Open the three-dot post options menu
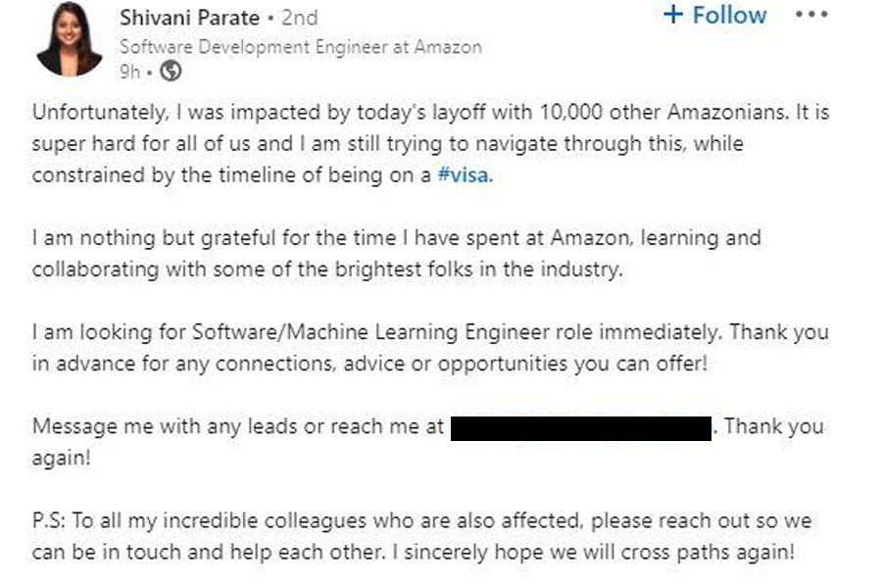 pyautogui.click(x=811, y=16)
